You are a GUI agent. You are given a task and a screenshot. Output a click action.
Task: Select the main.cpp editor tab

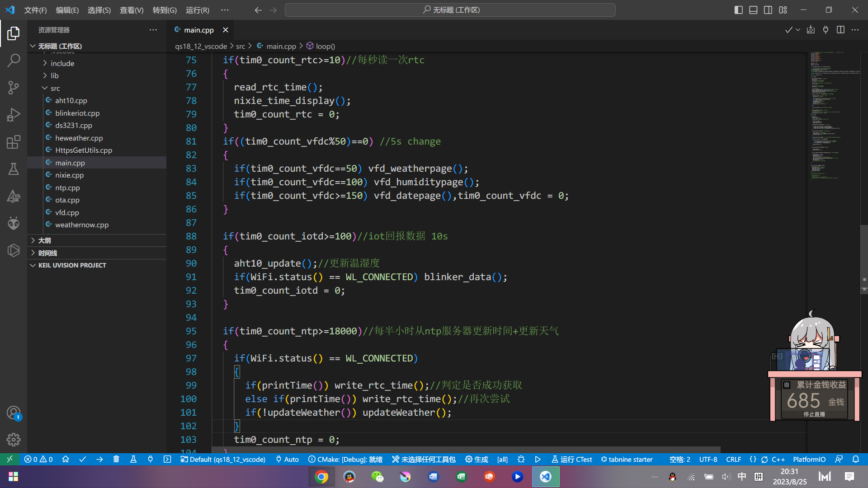click(x=199, y=30)
